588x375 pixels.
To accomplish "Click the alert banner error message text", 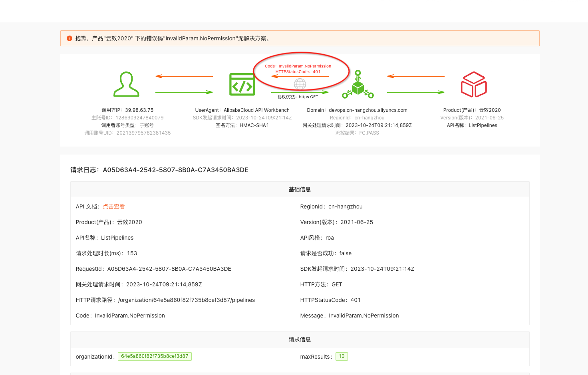I will pos(173,38).
